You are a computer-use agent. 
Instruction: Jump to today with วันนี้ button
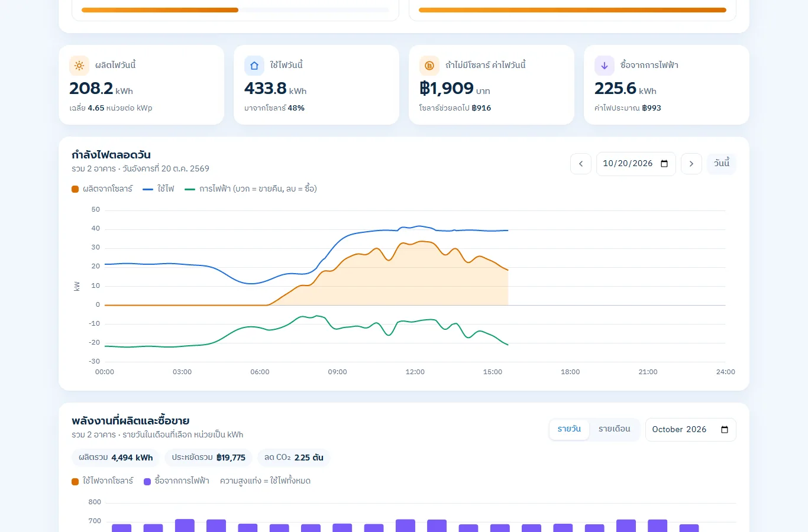click(722, 164)
